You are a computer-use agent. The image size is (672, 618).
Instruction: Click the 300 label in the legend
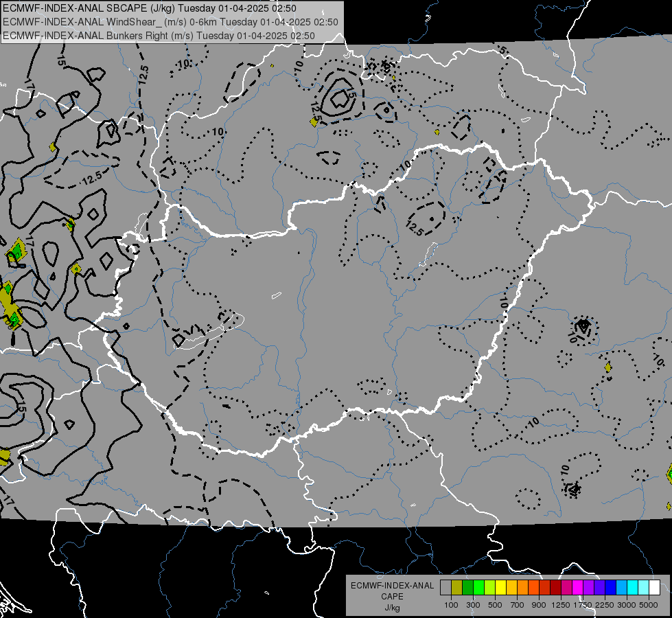(473, 605)
